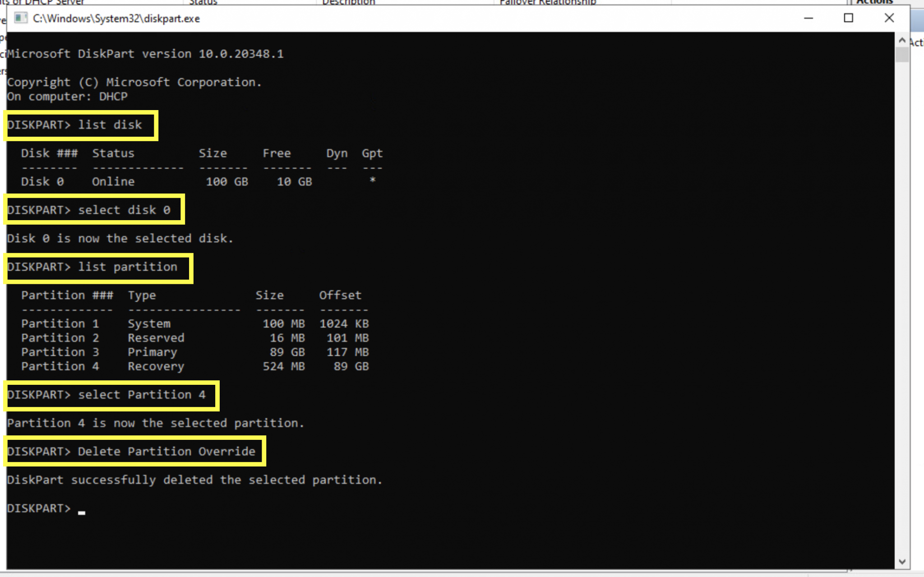The height and width of the screenshot is (577, 924).
Task: Click the Partition 3 Primary row
Action: pyautogui.click(x=135, y=352)
